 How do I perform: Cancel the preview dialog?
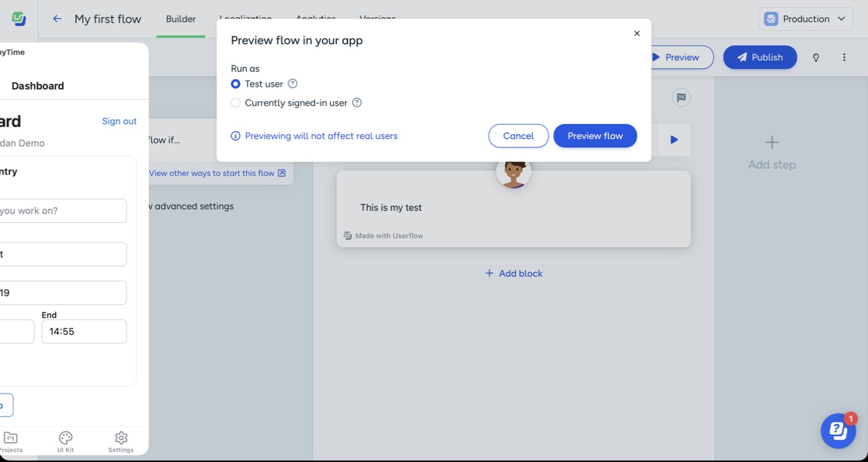click(519, 135)
